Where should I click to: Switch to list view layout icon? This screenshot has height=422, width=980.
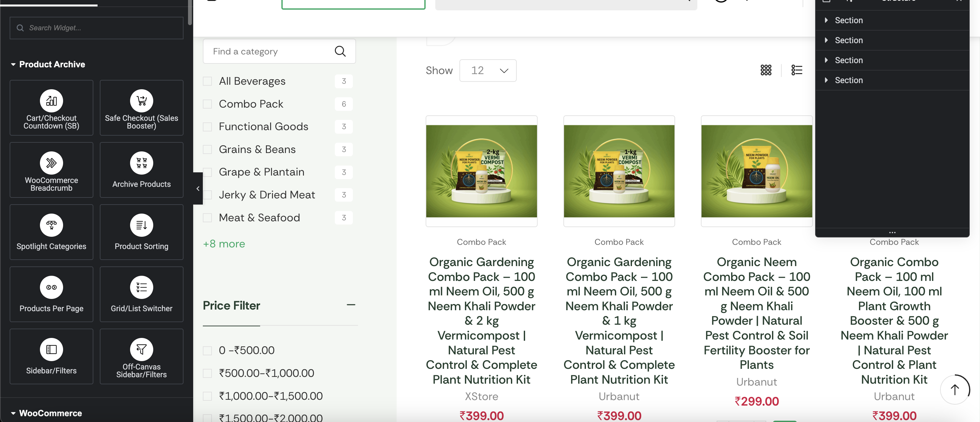[x=796, y=70]
